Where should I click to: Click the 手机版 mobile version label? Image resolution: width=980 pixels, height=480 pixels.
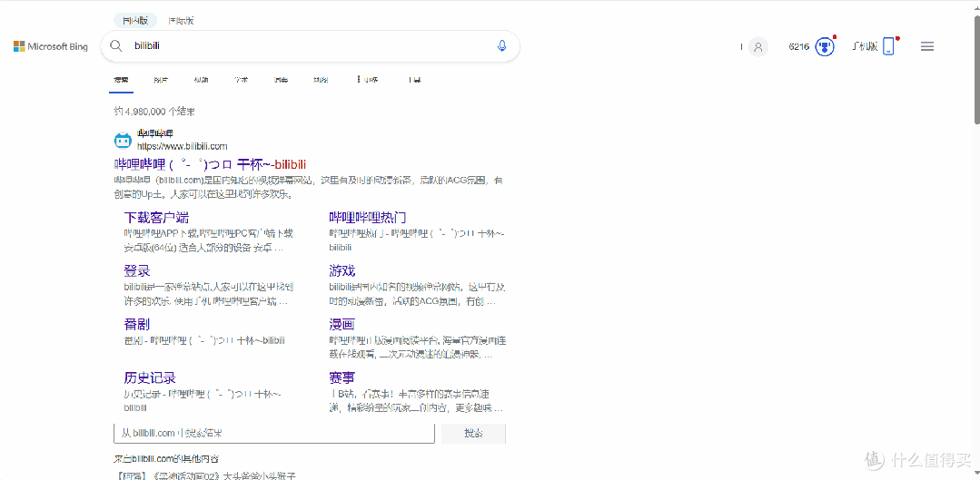[865, 47]
